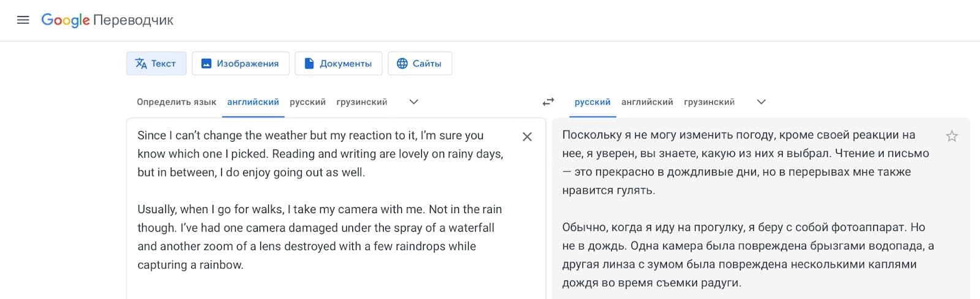Open the Изображения translation mode
This screenshot has width=980, height=299.
pos(240,63)
